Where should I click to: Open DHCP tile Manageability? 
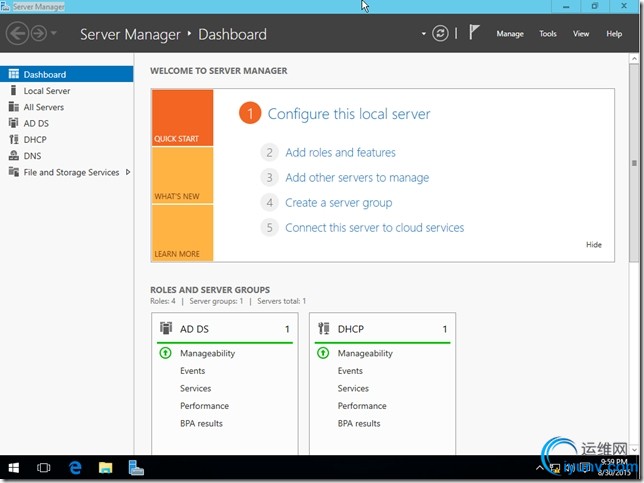coord(365,353)
